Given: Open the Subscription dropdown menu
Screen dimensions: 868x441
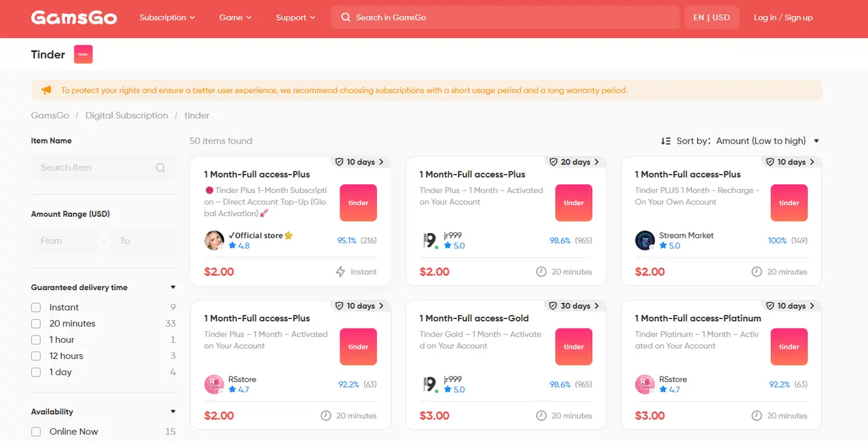Looking at the screenshot, I should tap(167, 18).
